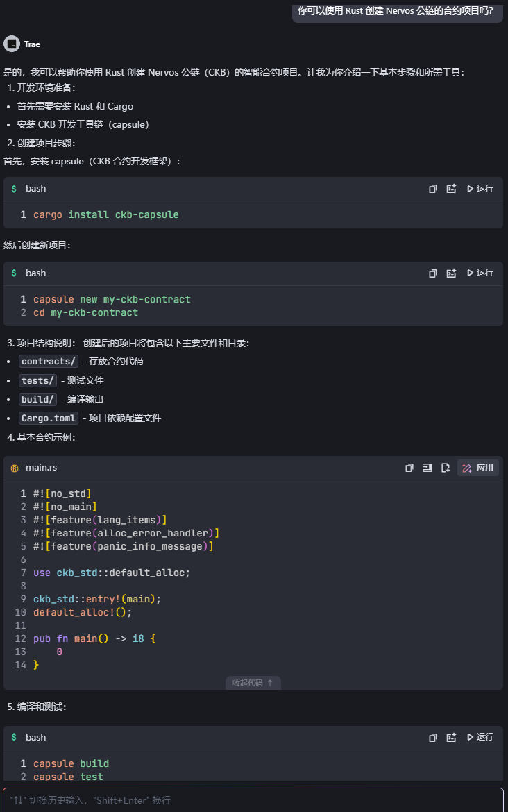Click the contracts/ inline code chip
Viewport: 508px width, 812px height.
tap(49, 362)
